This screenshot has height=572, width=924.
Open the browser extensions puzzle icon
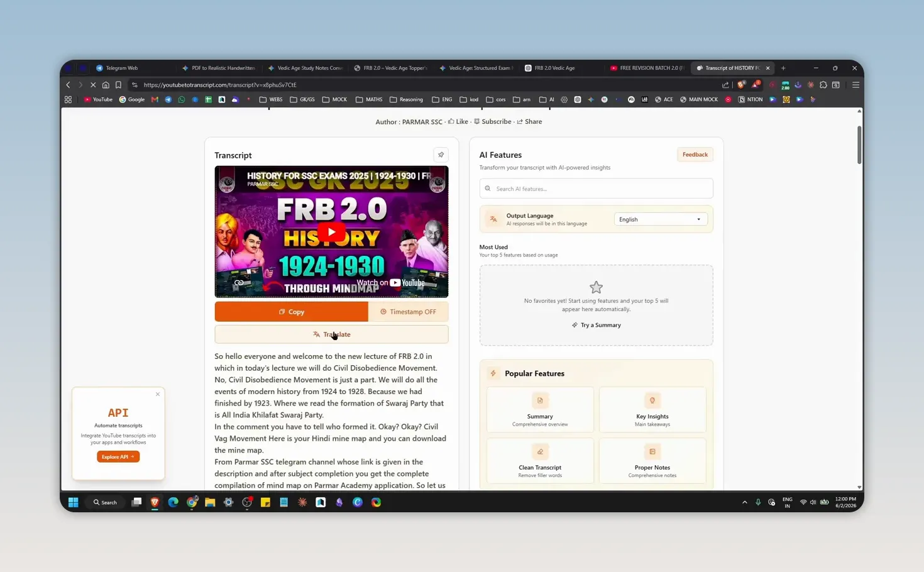(823, 85)
